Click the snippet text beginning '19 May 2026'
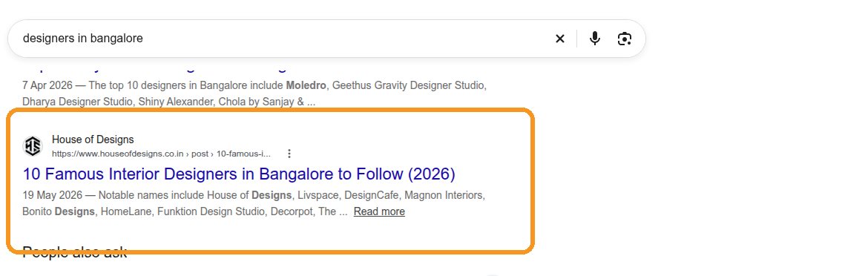The image size is (868, 276). [254, 203]
